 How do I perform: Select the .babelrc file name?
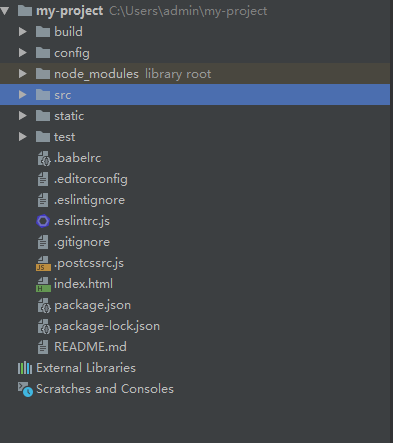77,158
